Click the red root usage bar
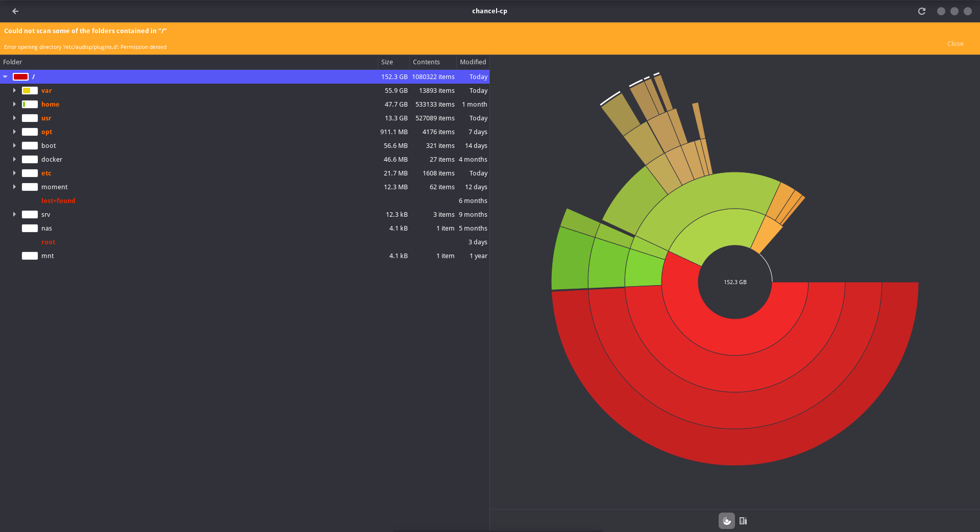980x532 pixels. [20, 77]
